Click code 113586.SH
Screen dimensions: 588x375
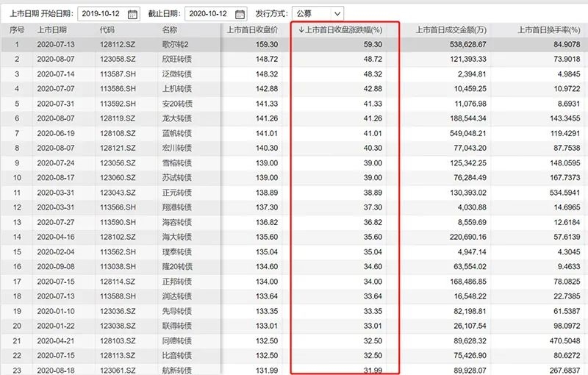[x=118, y=88]
